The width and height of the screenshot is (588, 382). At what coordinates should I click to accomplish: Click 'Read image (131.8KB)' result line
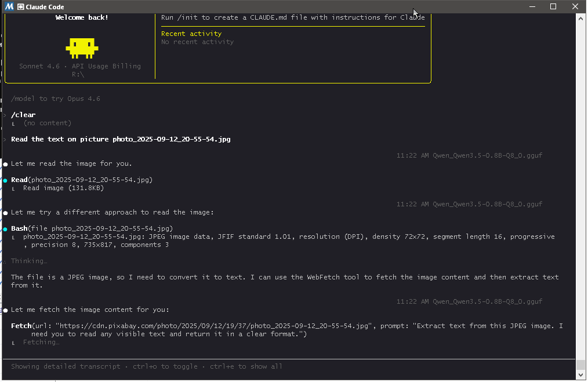63,188
